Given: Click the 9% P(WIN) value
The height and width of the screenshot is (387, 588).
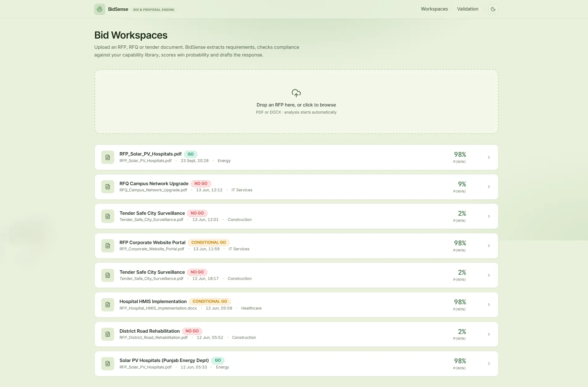Looking at the screenshot, I should (x=462, y=184).
